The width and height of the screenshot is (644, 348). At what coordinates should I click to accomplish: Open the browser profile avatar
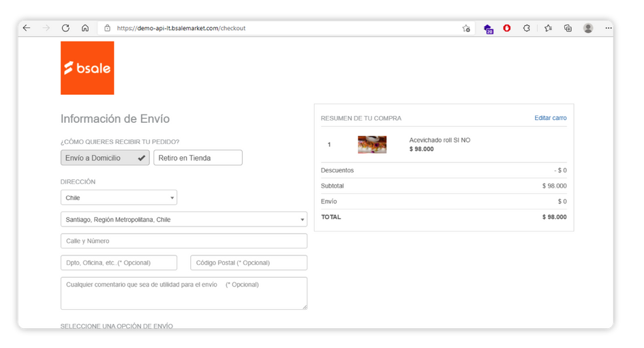click(x=587, y=28)
